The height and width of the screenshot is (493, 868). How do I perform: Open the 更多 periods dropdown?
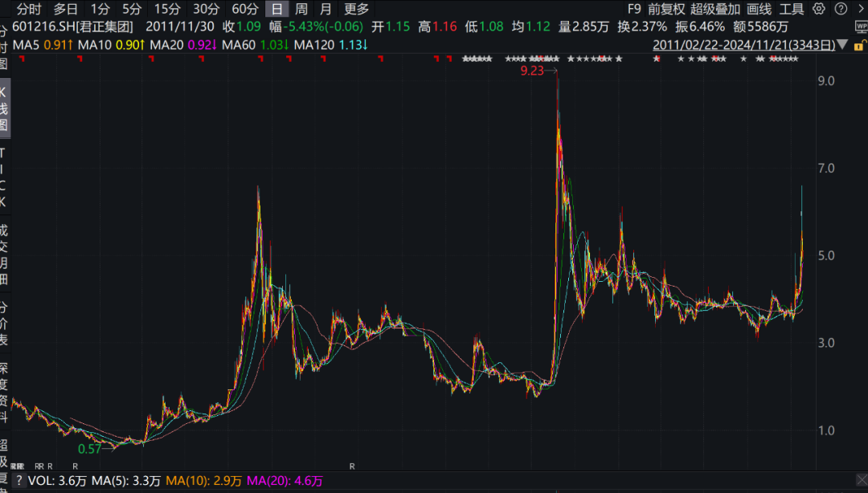pyautogui.click(x=356, y=10)
